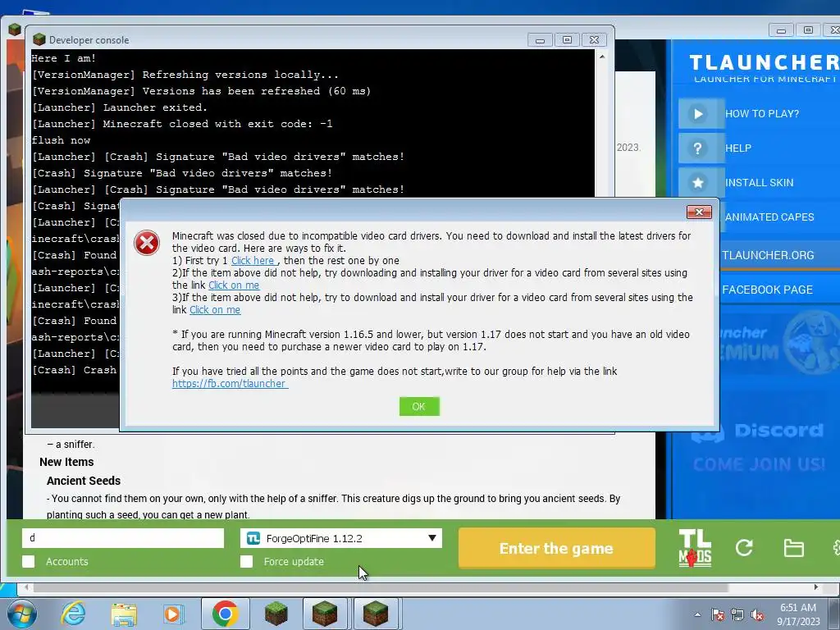Minimize the Developer console window
840x630 pixels.
(540, 40)
